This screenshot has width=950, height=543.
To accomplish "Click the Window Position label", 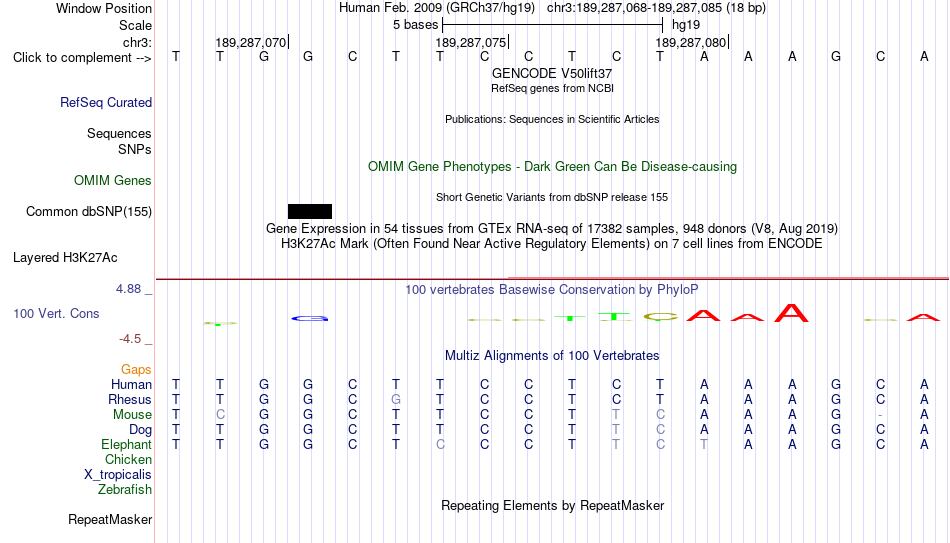I will pyautogui.click(x=104, y=8).
